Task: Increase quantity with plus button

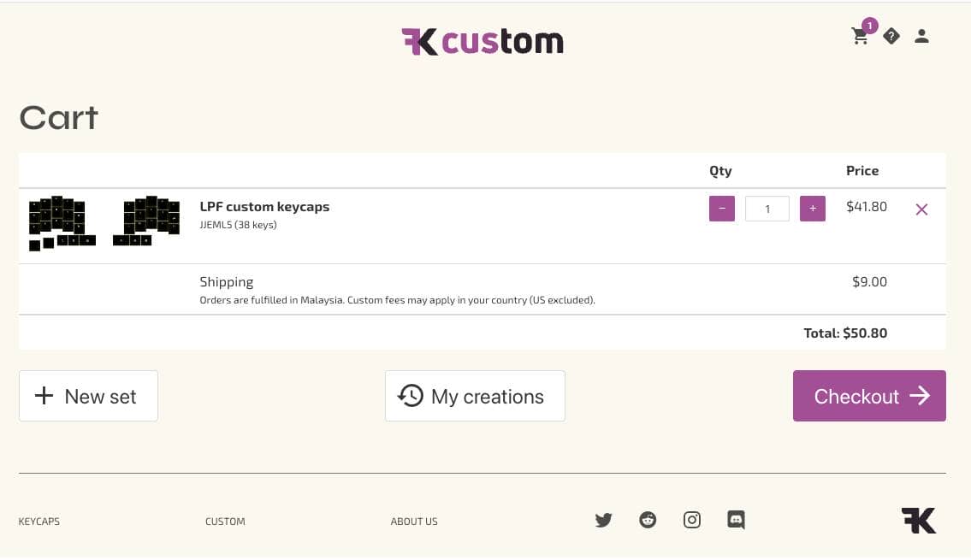Action: [x=813, y=209]
